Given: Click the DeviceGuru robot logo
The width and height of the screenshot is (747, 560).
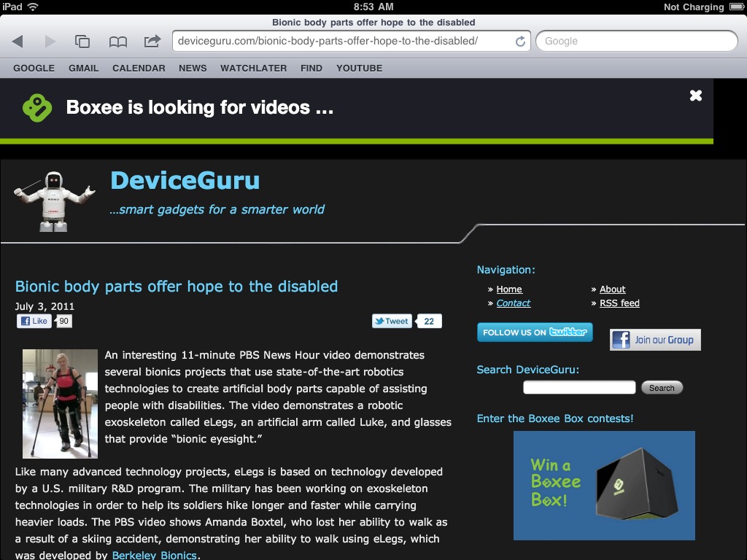Looking at the screenshot, I should (54, 201).
